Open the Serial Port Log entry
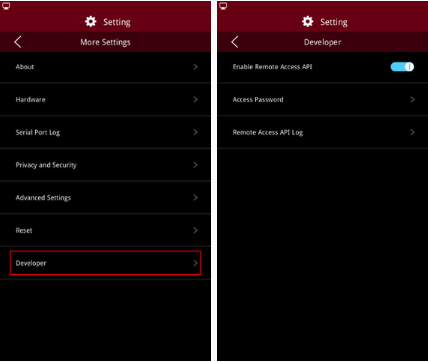Screen dimensions: 428x362 pyautogui.click(x=105, y=132)
